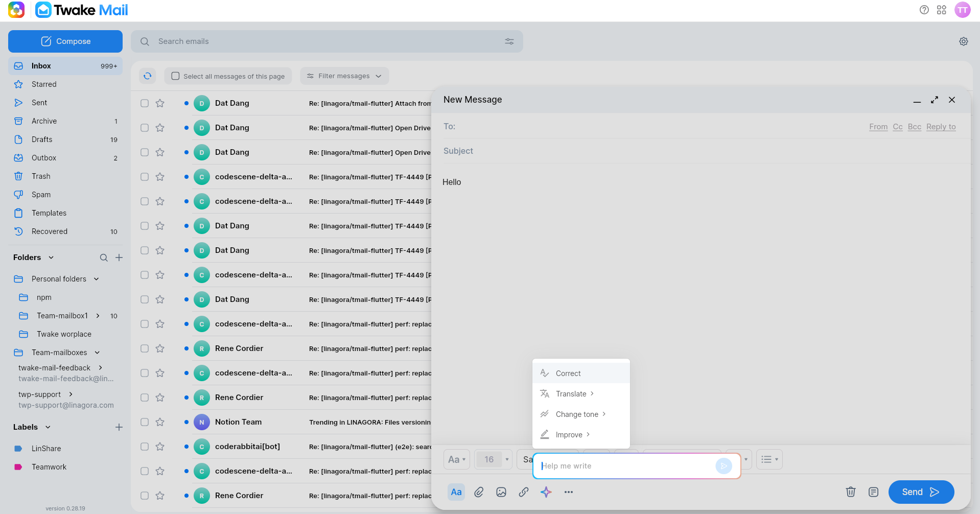Viewport: 980px width, 514px height.
Task: Open the Drafts folder
Action: pyautogui.click(x=65, y=139)
